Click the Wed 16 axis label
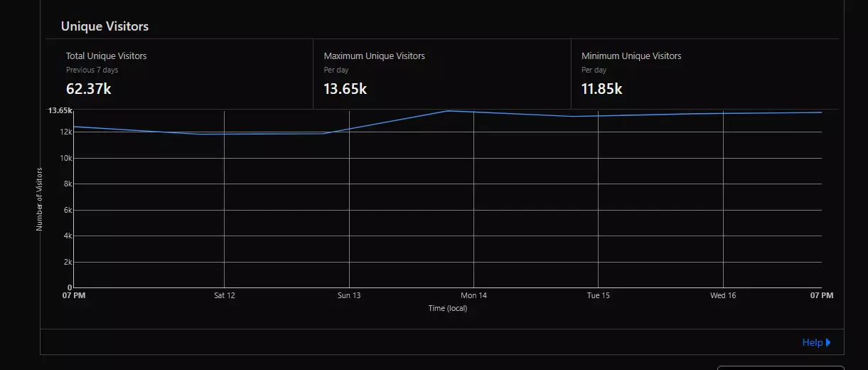The height and width of the screenshot is (370, 868). pos(723,295)
